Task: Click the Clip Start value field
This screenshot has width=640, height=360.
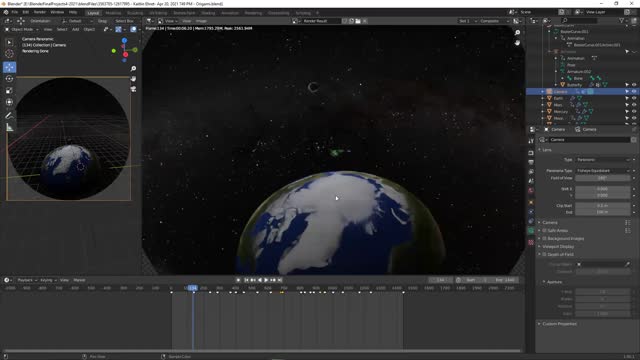Action: click(x=603, y=206)
